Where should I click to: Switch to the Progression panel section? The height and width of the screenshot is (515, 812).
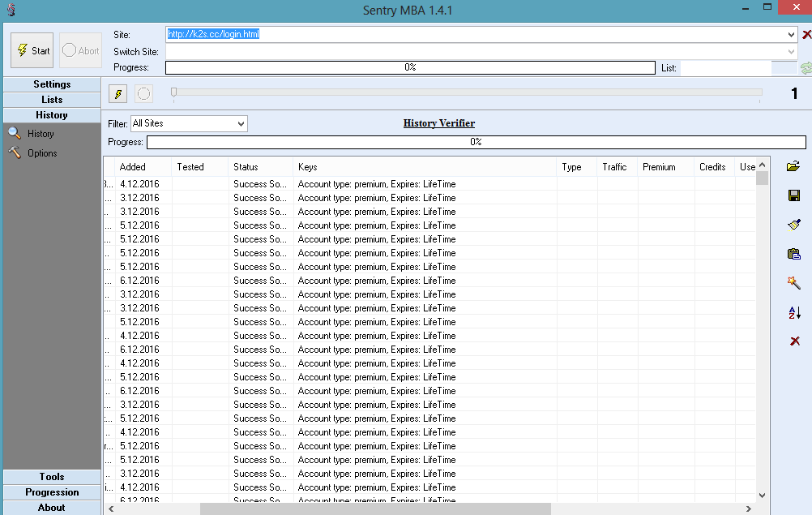point(52,492)
